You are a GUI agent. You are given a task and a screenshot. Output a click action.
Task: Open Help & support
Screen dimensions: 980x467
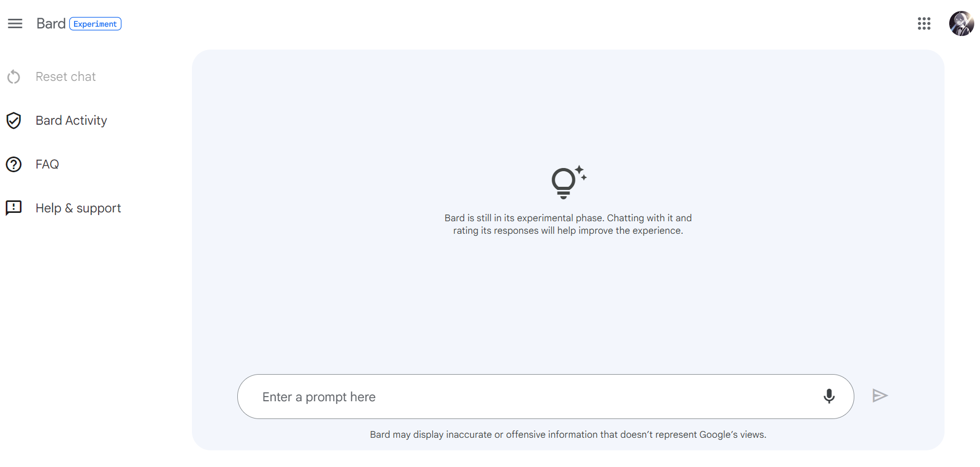point(78,208)
